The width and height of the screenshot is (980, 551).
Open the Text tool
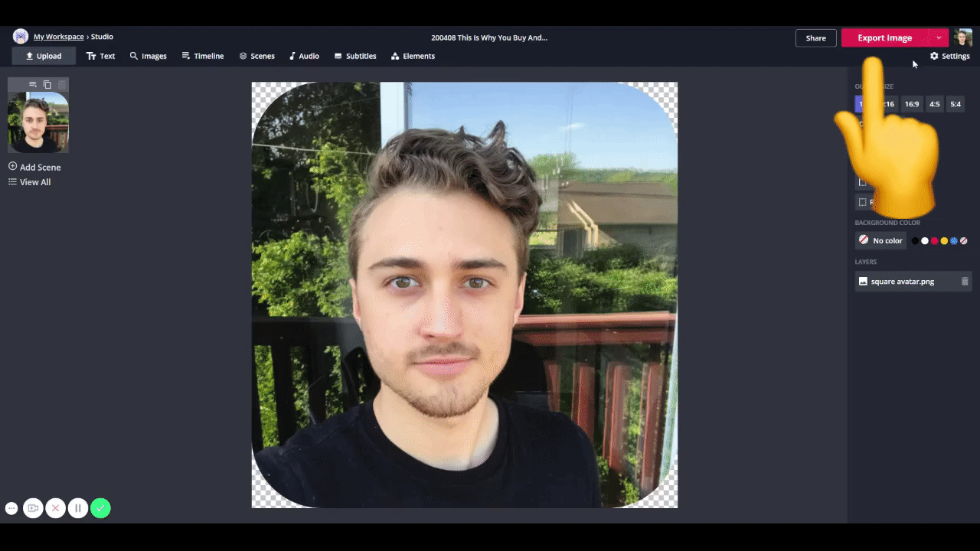click(100, 56)
